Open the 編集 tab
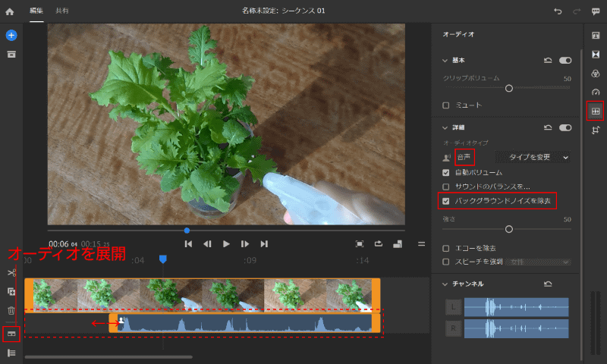This screenshot has height=364, width=607. tap(36, 11)
